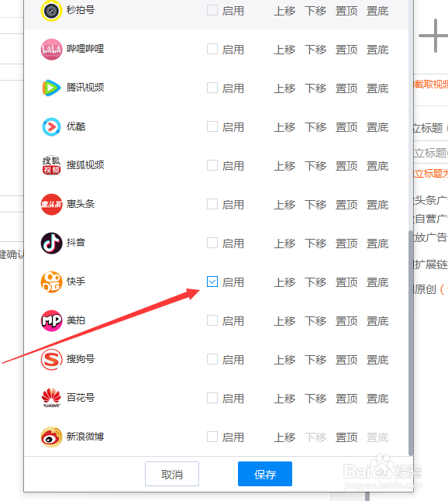Move 惠头条 up with 上移
Image resolution: width=448 pixels, height=501 pixels.
click(284, 205)
